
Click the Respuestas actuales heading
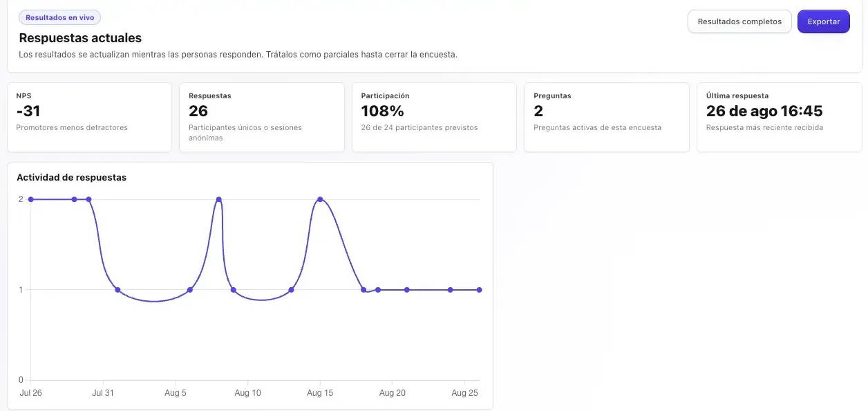[80, 38]
